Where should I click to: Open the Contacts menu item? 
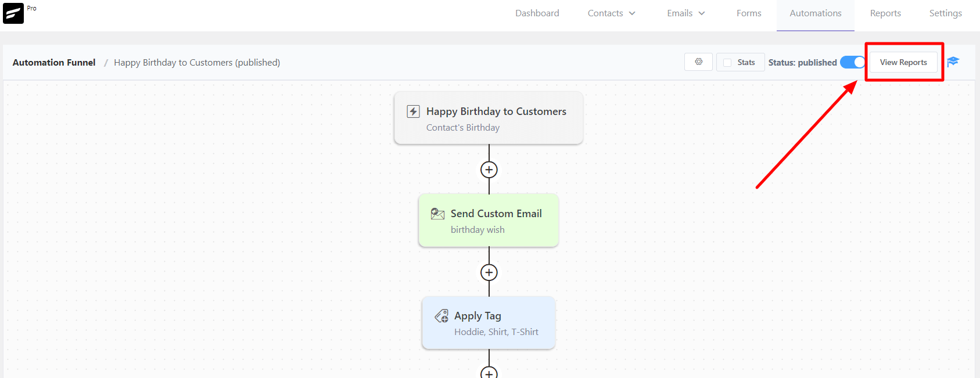(605, 13)
